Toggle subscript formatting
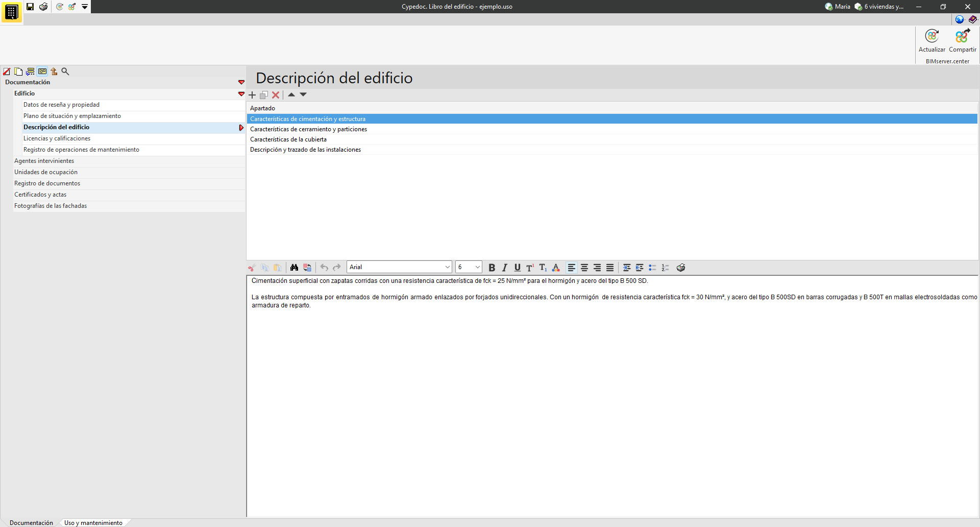Screen dimensions: 980x527 (x=543, y=268)
